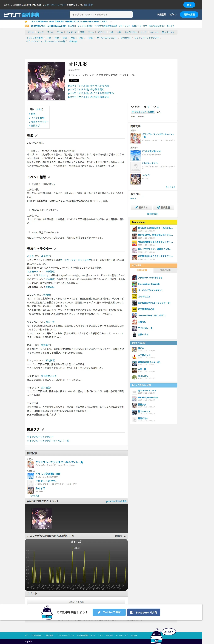
Task: Expand sibling articles with もっと見る in sidebar
Action: pyautogui.click(x=170, y=187)
